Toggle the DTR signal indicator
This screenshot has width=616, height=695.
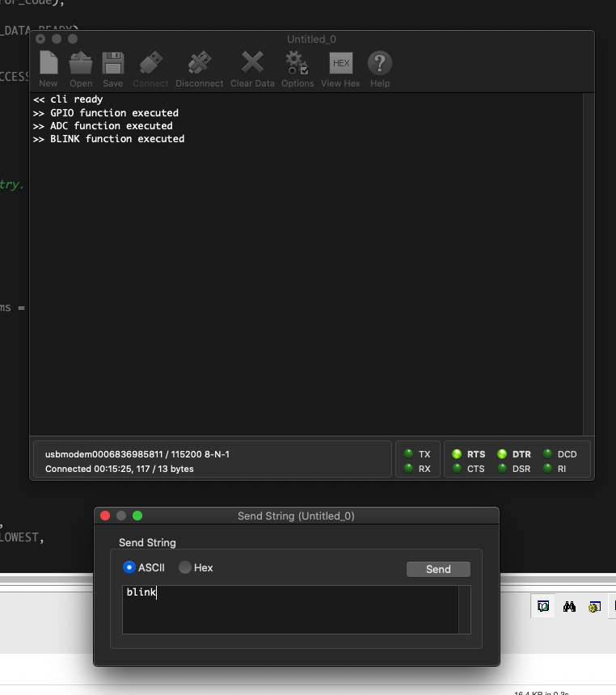click(502, 454)
